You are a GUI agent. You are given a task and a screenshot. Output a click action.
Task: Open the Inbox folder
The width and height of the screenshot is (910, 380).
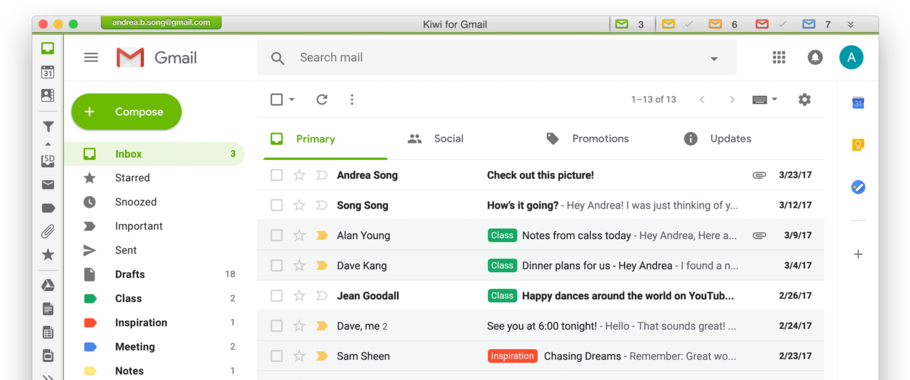pyautogui.click(x=154, y=154)
